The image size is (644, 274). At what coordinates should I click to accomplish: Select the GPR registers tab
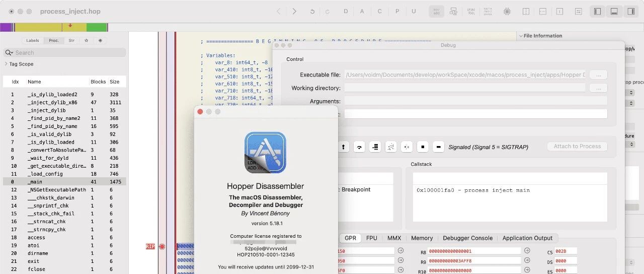(350, 238)
